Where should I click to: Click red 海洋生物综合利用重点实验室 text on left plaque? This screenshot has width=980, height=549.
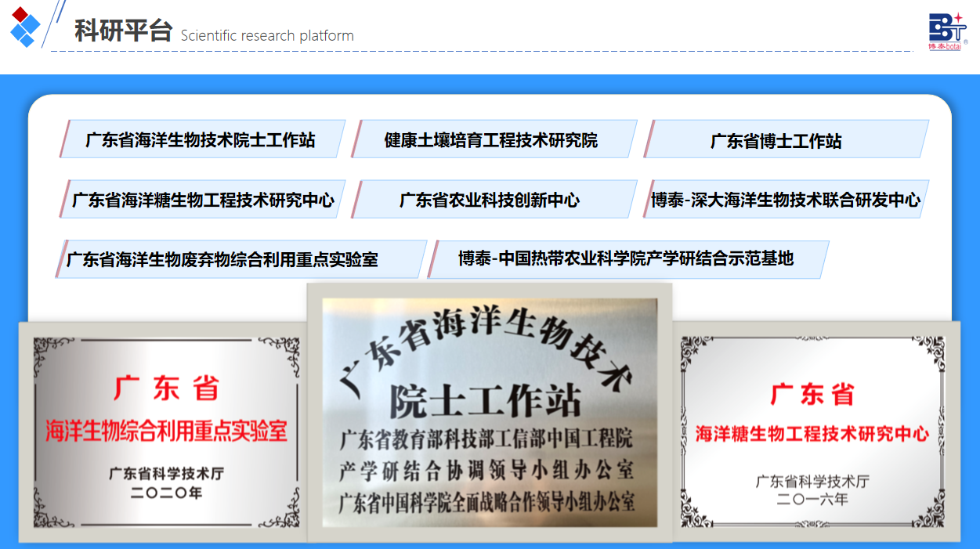point(166,431)
